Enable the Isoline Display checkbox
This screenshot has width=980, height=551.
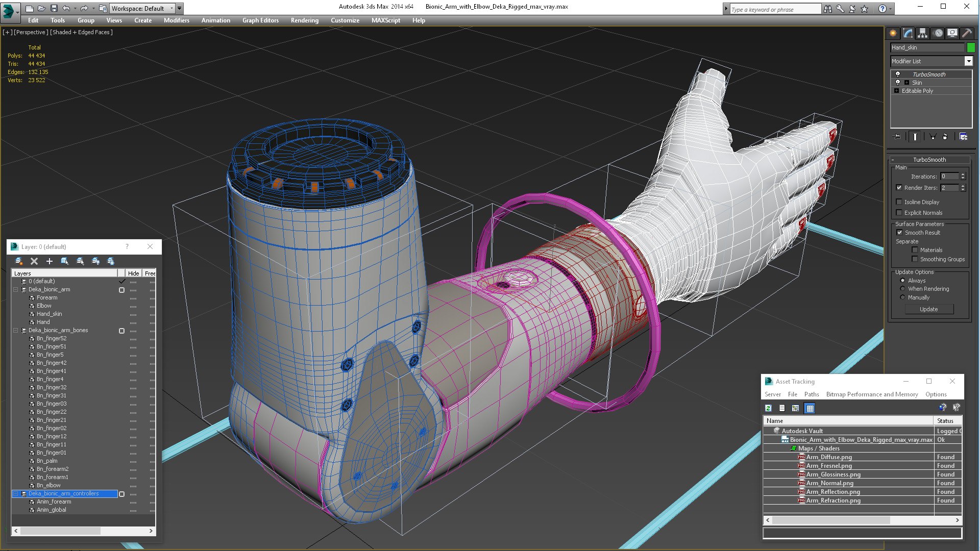pyautogui.click(x=899, y=202)
